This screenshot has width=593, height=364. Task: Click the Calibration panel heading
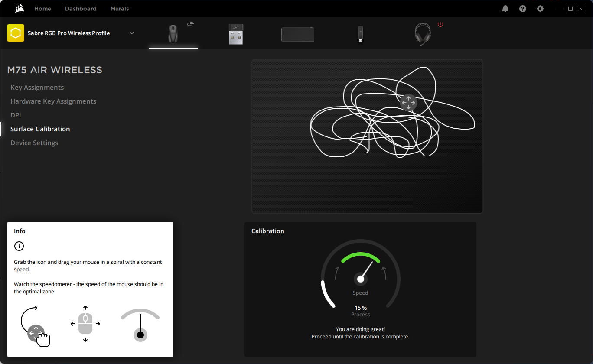[268, 231]
